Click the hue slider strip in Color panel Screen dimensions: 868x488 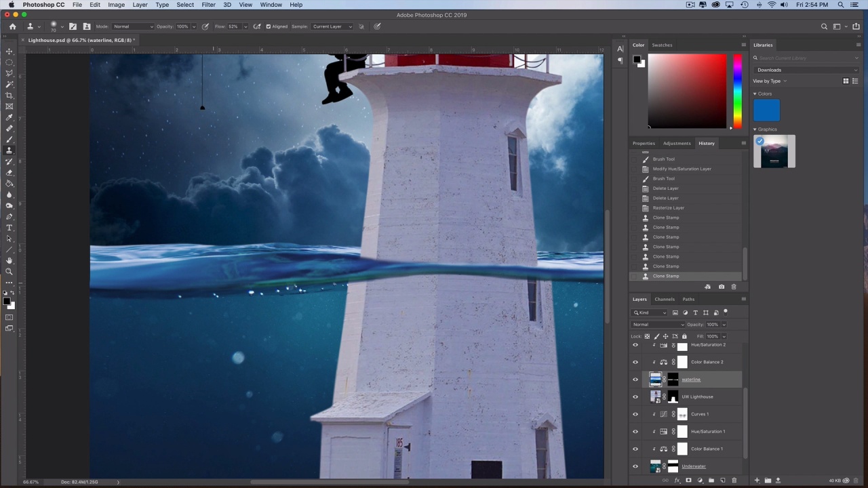pyautogui.click(x=737, y=91)
